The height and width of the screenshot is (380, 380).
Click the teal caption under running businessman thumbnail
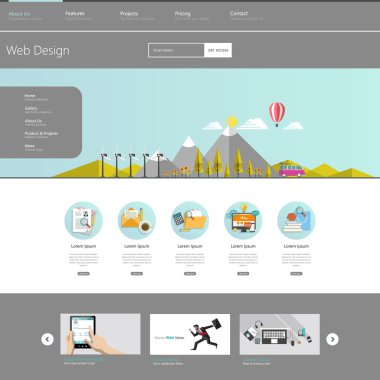pyautogui.click(x=167, y=360)
